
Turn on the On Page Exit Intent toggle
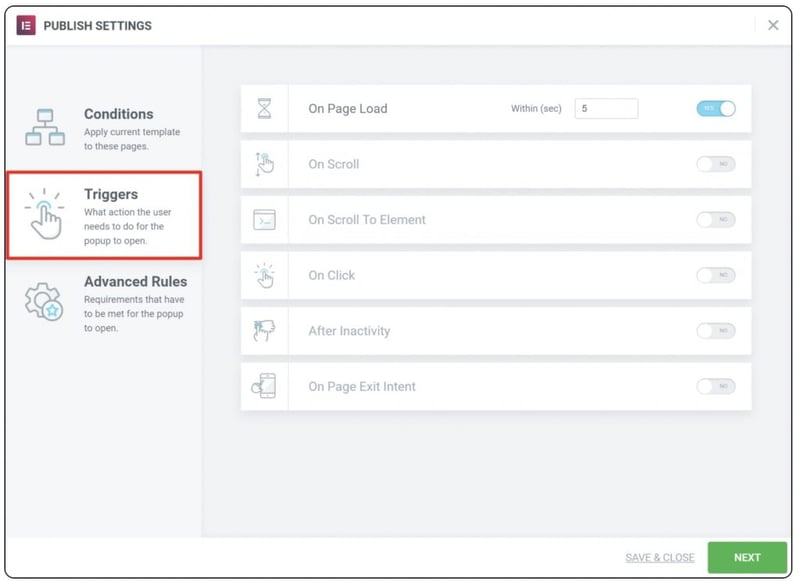tap(716, 387)
